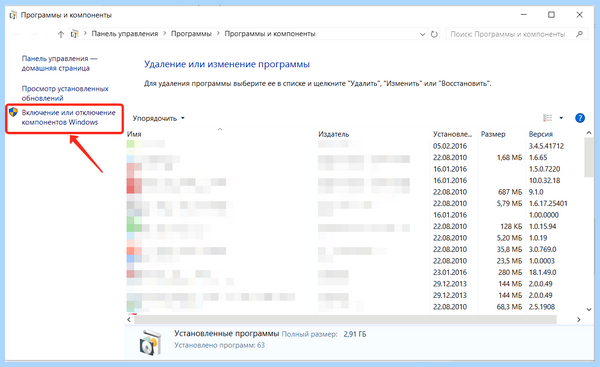This screenshot has width=600, height=367.
Task: Minimize the Programs and Features window
Action: point(523,15)
